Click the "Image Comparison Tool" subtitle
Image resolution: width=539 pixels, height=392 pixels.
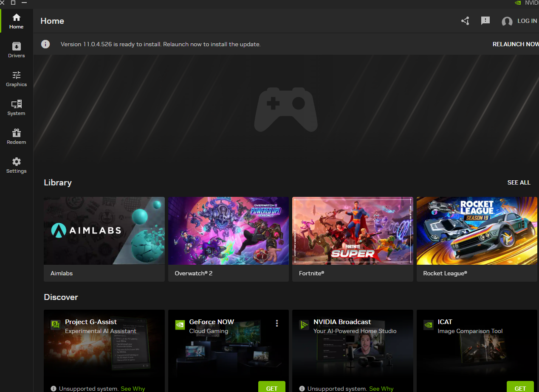(x=470, y=331)
